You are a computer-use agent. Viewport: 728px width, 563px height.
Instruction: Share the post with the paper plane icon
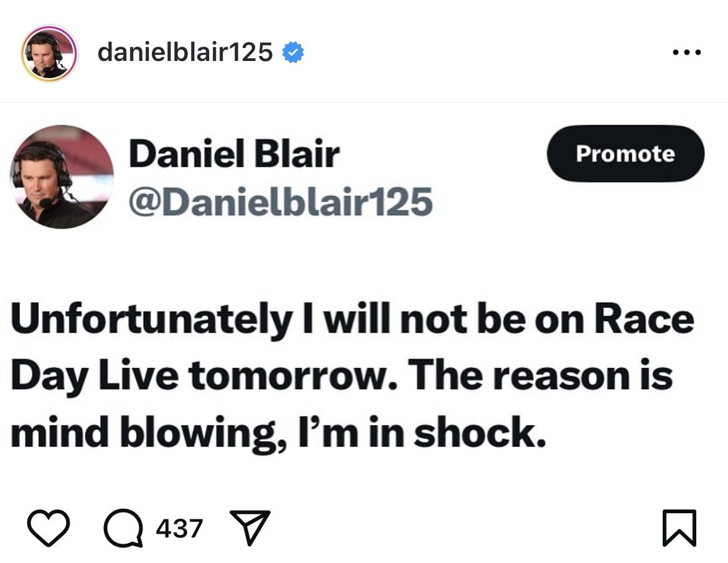(x=250, y=528)
